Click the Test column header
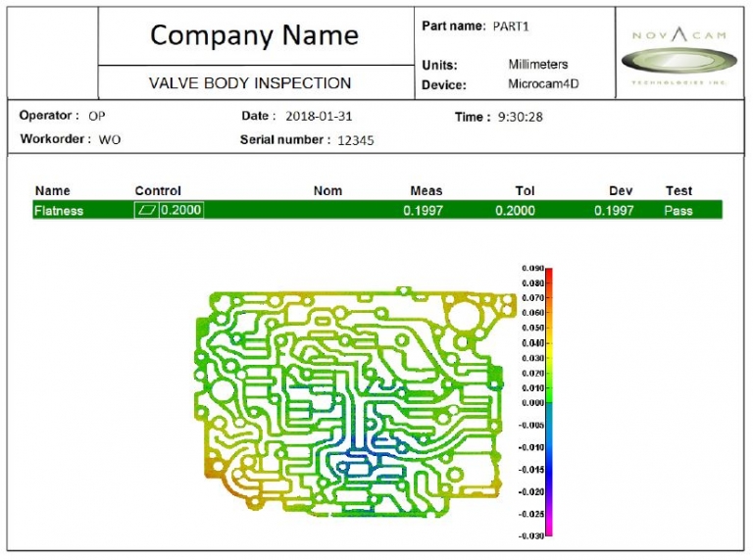Screen dimensions: 753x560 click(678, 190)
